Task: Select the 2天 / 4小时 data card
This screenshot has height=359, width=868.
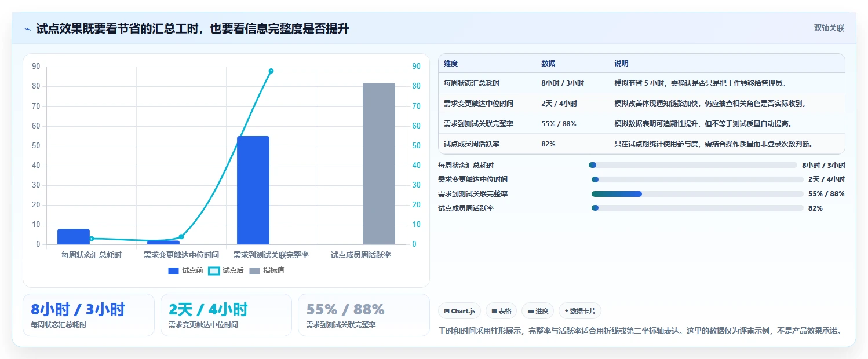Action: coord(226,315)
